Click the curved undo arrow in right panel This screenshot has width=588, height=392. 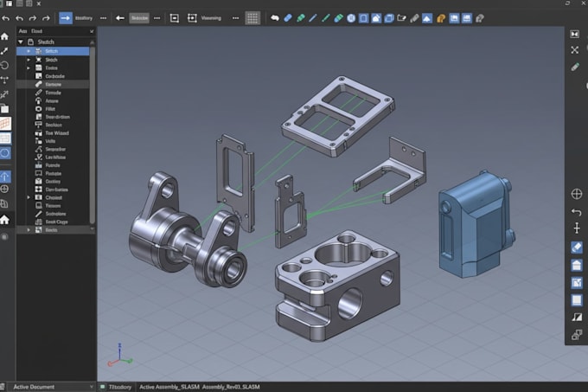tap(577, 212)
